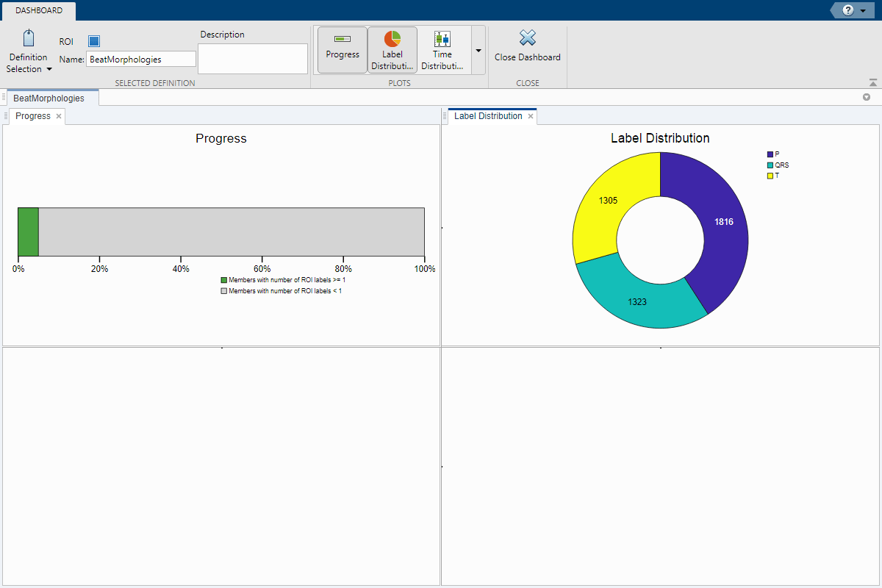Click the green section of progress bar
This screenshot has width=882, height=588.
[x=28, y=232]
